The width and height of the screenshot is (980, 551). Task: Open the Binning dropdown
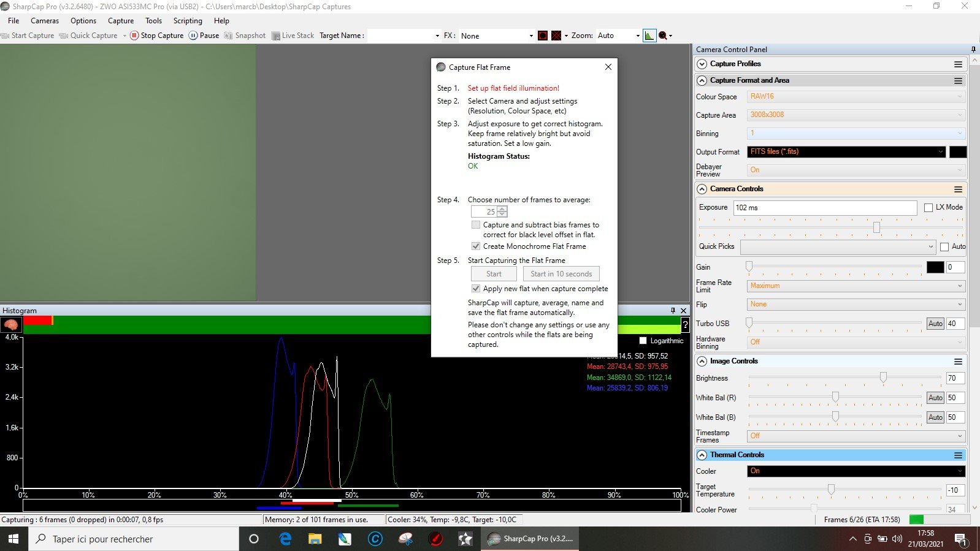pyautogui.click(x=856, y=134)
